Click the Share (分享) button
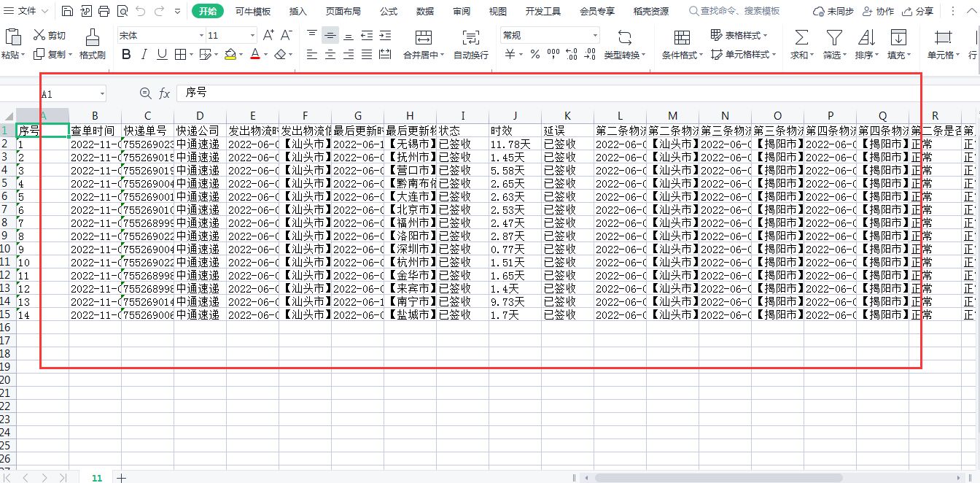The height and width of the screenshot is (483, 980). point(918,11)
